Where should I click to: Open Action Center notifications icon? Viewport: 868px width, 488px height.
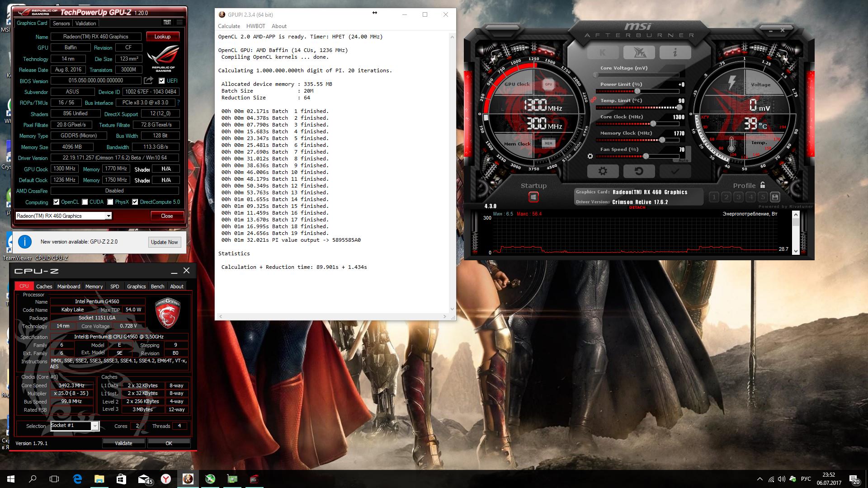[854, 479]
